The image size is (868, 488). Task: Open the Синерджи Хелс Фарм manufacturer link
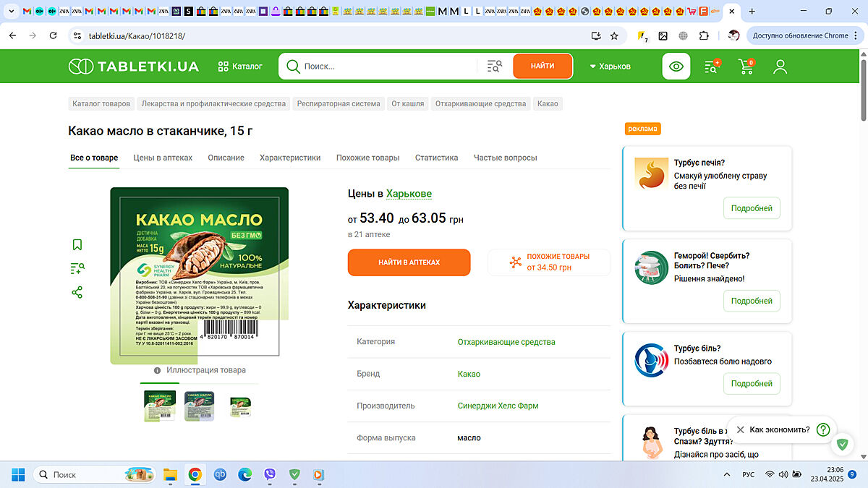(498, 406)
